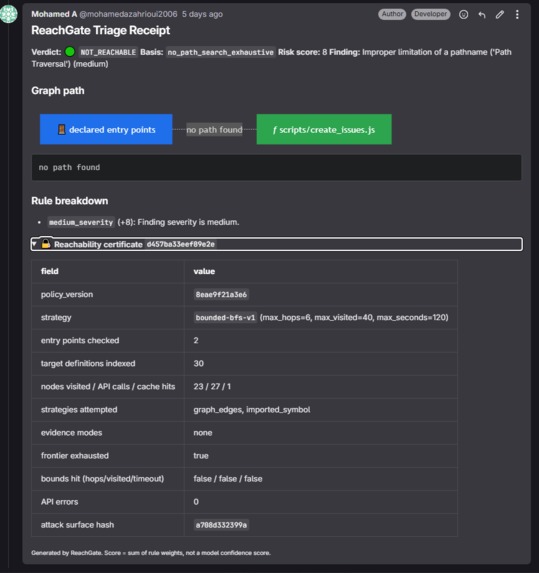Click the green NOT_REACHABLE status circle

point(70,52)
